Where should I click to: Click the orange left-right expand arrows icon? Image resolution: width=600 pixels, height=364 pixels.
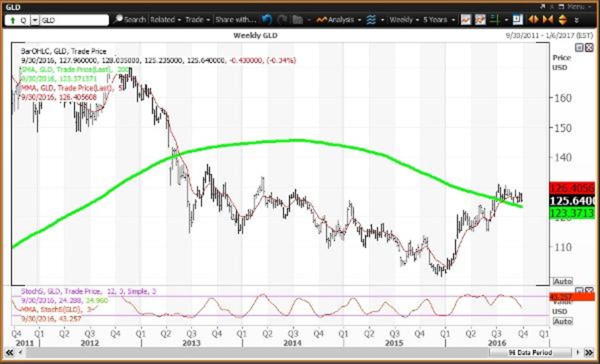(x=533, y=20)
